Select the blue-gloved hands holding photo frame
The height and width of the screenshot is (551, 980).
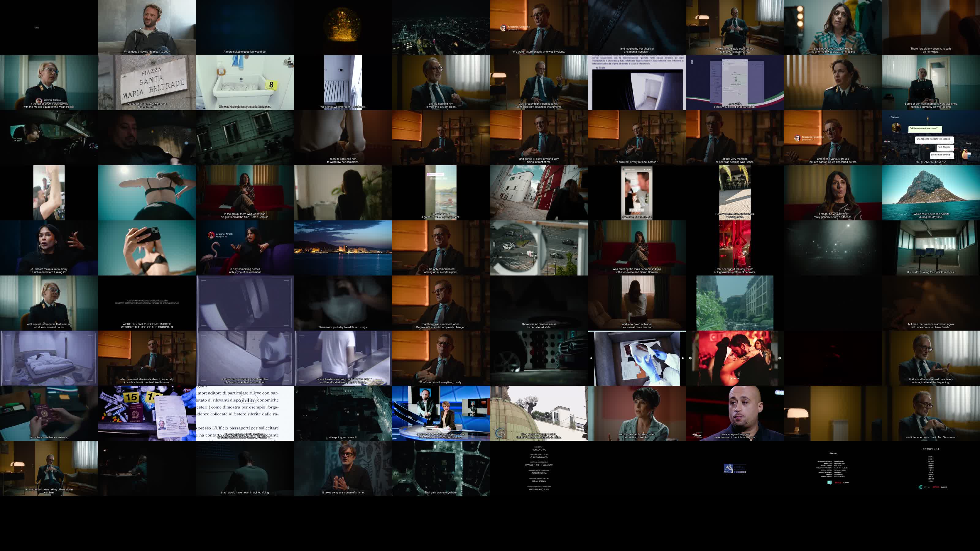(636, 358)
